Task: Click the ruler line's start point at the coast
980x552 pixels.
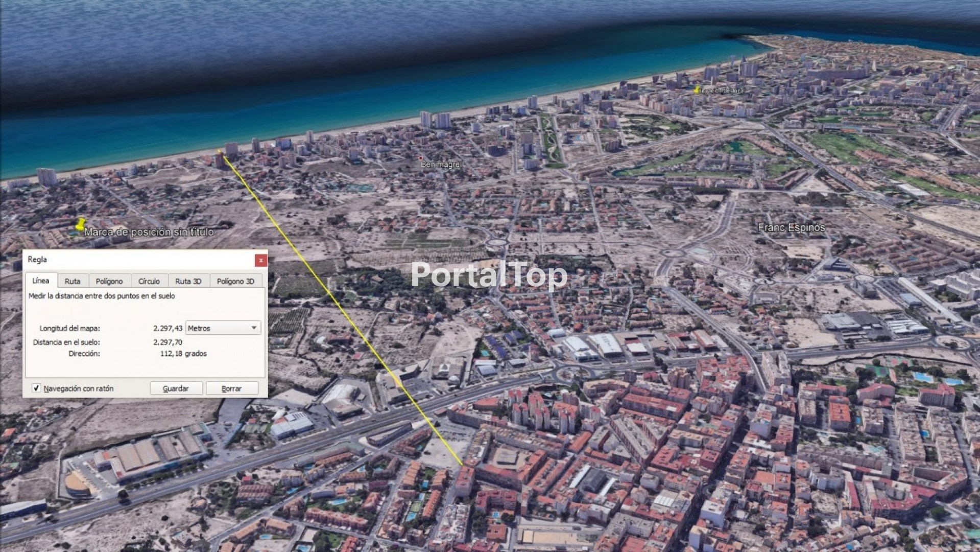Action: pyautogui.click(x=220, y=151)
